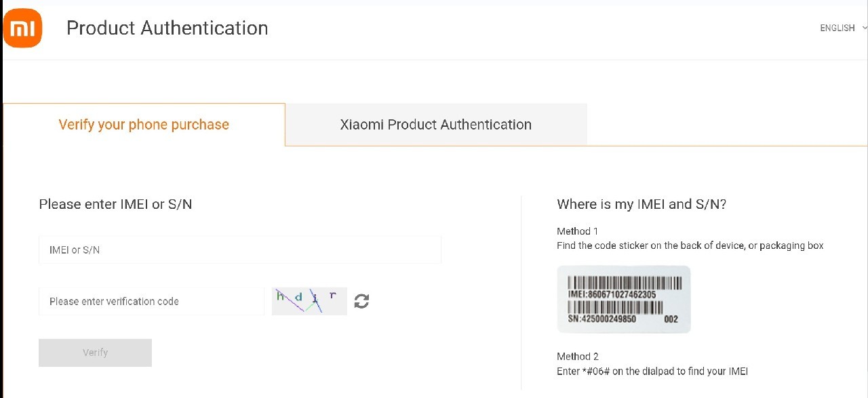Click the Verify button
This screenshot has height=398, width=868.
(x=95, y=352)
